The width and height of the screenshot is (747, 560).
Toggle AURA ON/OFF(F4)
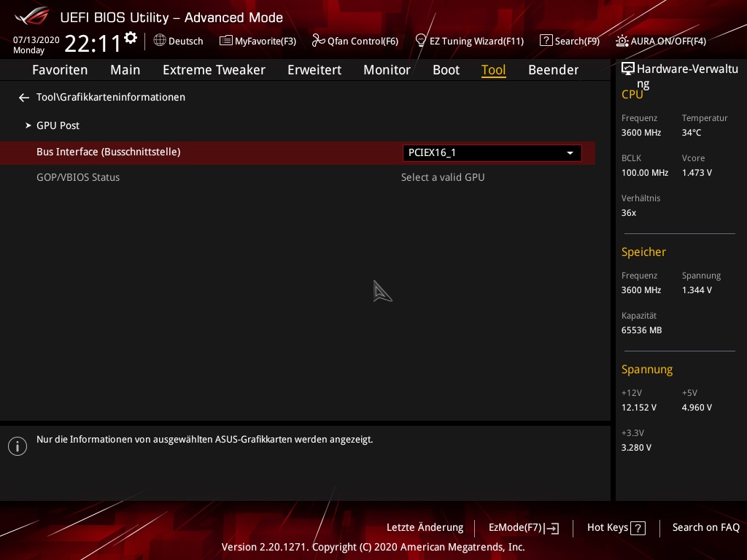tap(661, 41)
